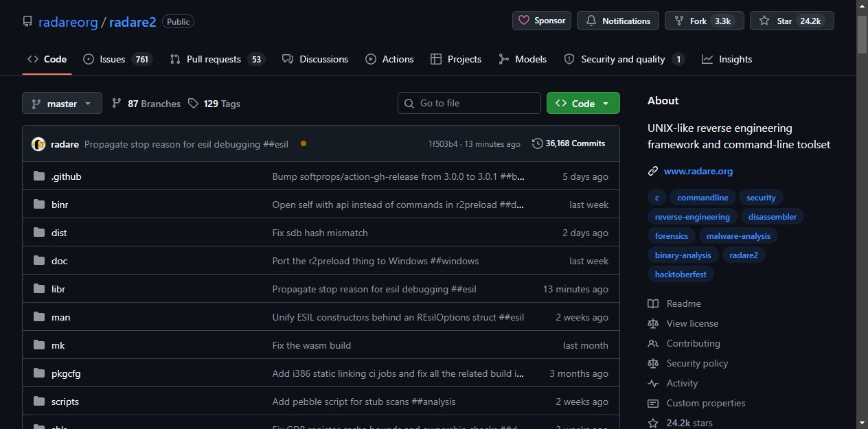868x429 pixels.
Task: View the 129 Tags link
Action: click(214, 104)
